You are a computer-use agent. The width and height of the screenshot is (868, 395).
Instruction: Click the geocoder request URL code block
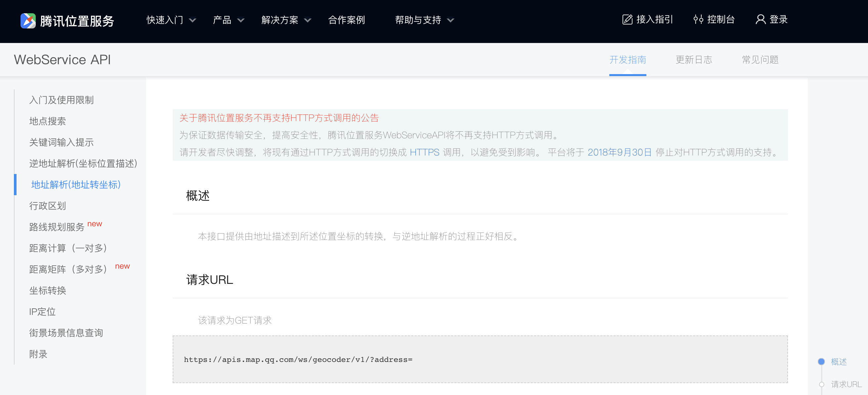pos(480,359)
